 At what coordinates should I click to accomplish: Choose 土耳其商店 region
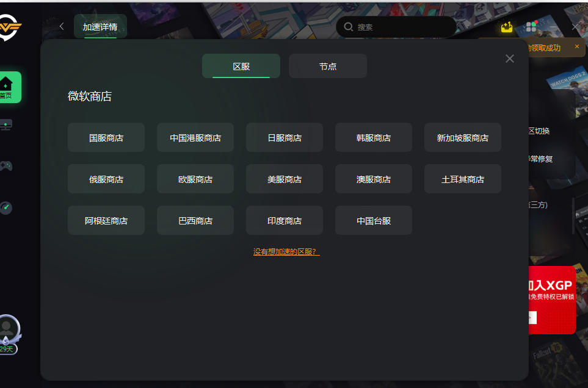[463, 179]
